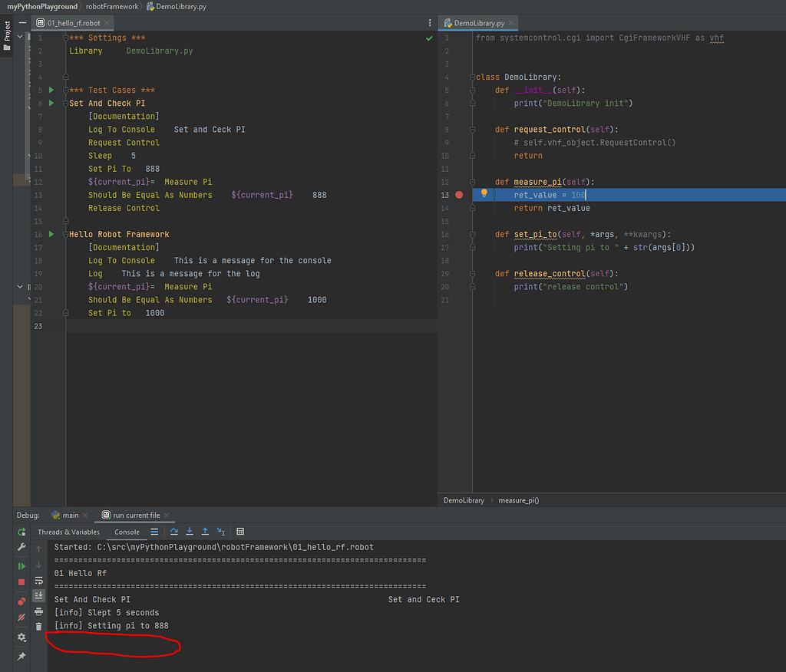Mute all breakpoints
The height and width of the screenshot is (672, 786).
(21, 616)
